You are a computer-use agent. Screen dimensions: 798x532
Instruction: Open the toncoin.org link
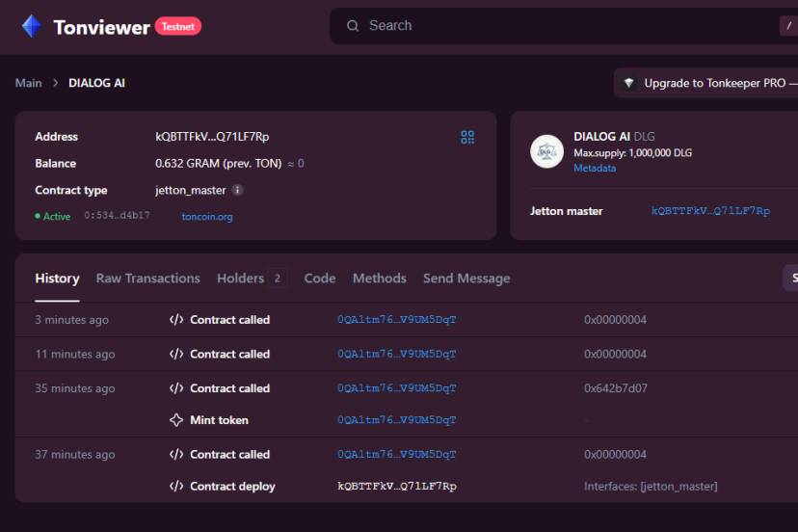click(x=207, y=216)
